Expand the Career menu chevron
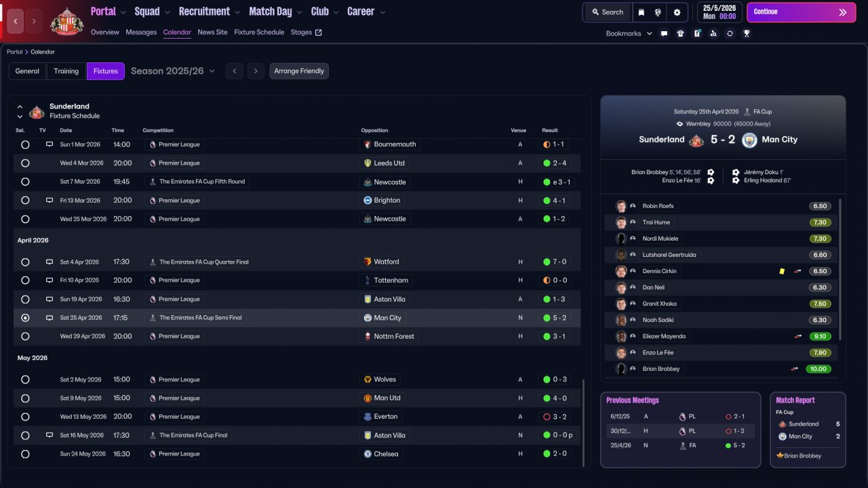Image resolution: width=868 pixels, height=488 pixels. pyautogui.click(x=382, y=12)
